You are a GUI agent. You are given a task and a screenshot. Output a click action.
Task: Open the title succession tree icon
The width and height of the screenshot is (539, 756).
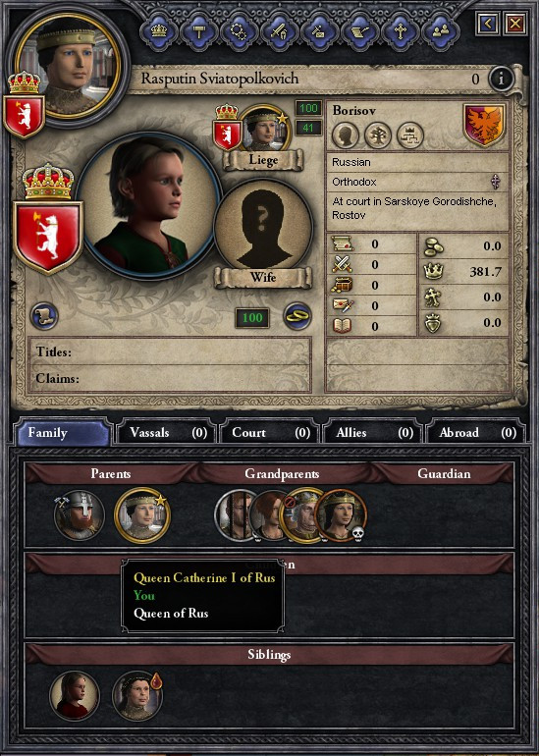click(x=409, y=135)
